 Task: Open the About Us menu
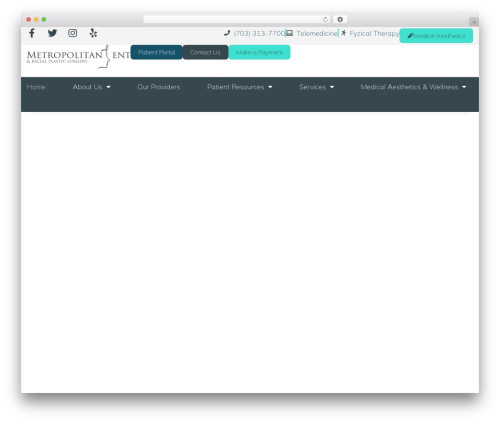point(87,87)
